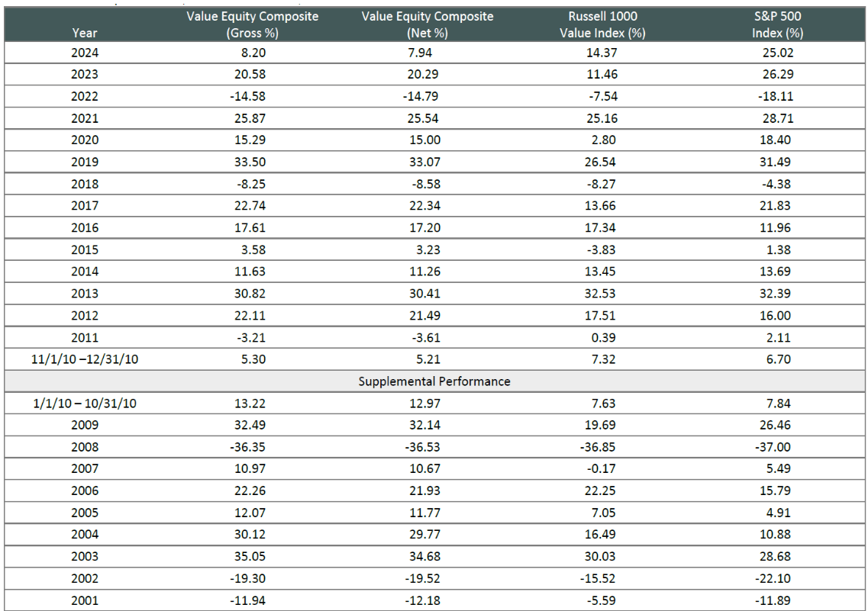The width and height of the screenshot is (868, 611).
Task: Click the 2017 gross return 22.74
Action: [x=250, y=206]
